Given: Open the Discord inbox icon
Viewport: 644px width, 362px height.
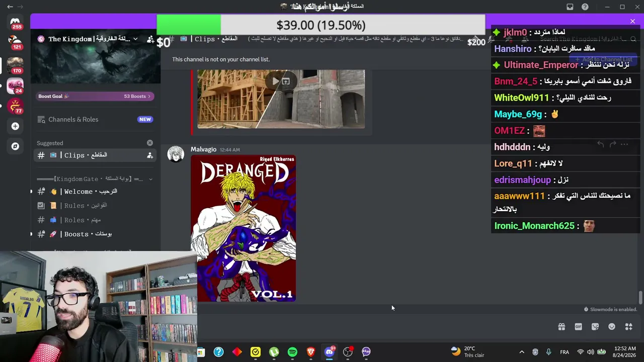Looking at the screenshot, I should point(570,7).
